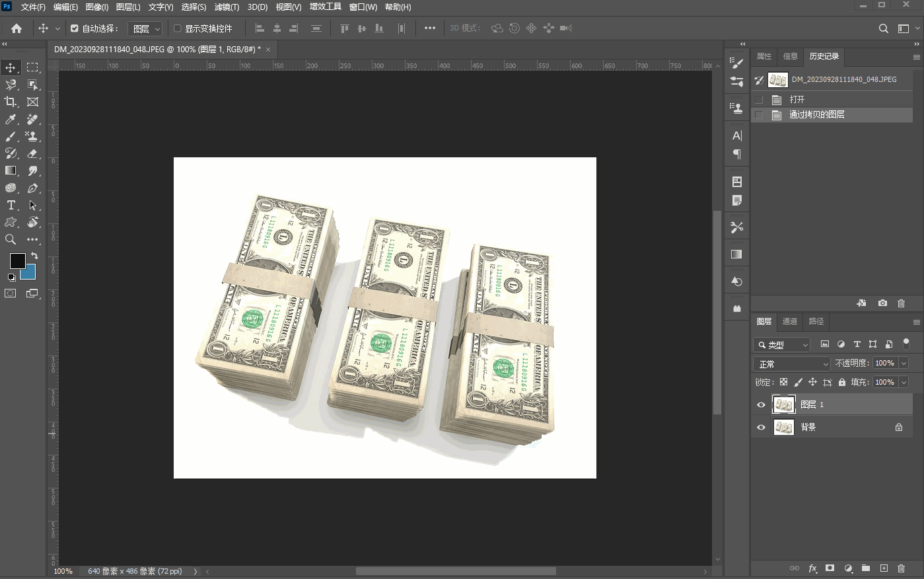Click the three-dots more options button

click(x=430, y=28)
